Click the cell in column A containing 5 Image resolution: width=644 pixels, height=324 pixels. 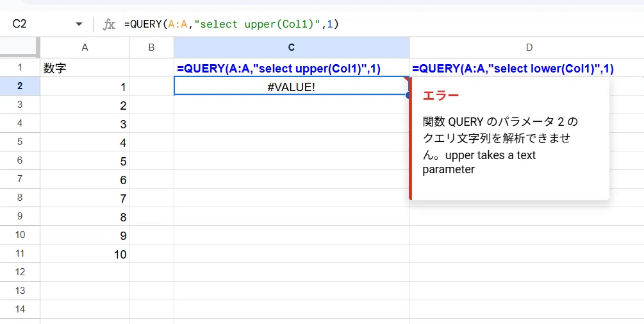pyautogui.click(x=85, y=160)
